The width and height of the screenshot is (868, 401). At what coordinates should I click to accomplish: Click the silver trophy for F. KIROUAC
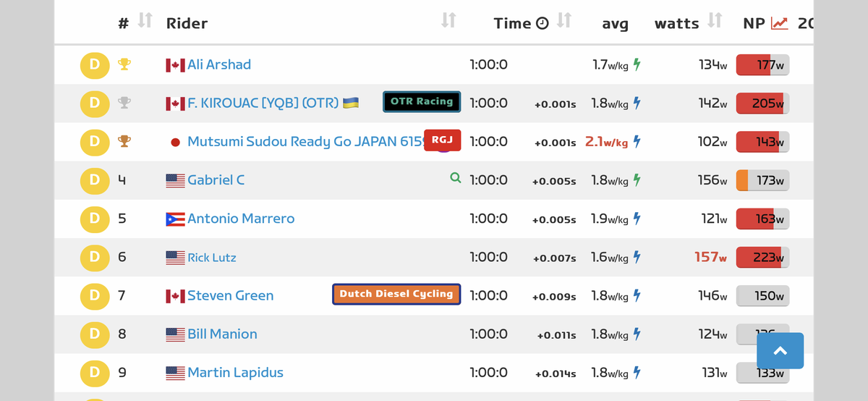click(124, 104)
